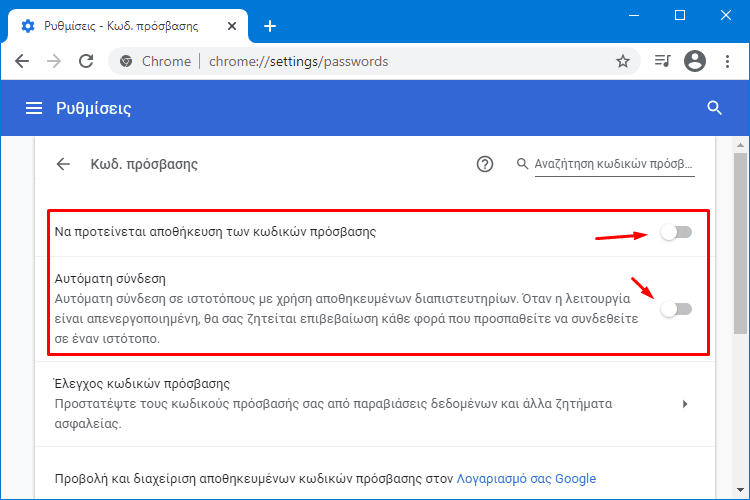Reload the current page
The image size is (750, 500).
pyautogui.click(x=86, y=61)
